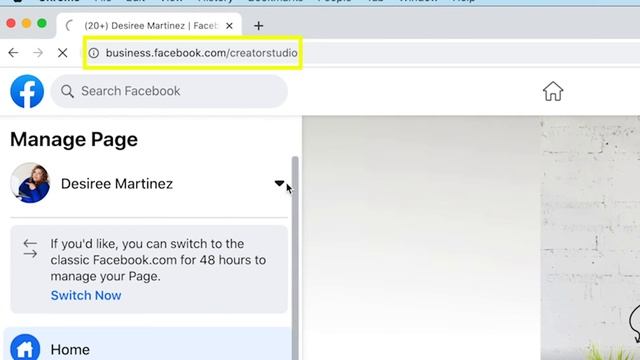Click inside the Search Facebook field
Screen dimensions: 640x360
[x=169, y=91]
